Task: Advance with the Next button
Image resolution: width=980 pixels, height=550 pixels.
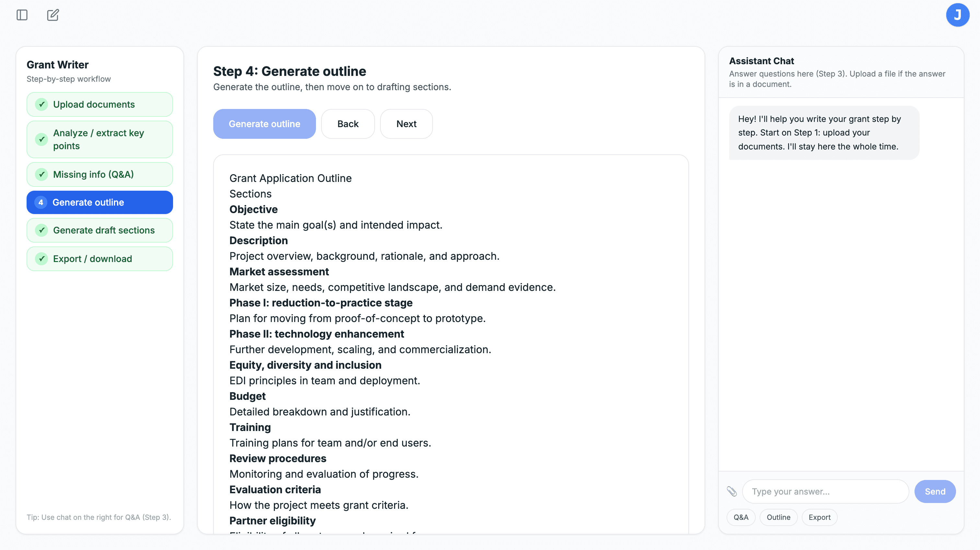Action: coord(406,124)
